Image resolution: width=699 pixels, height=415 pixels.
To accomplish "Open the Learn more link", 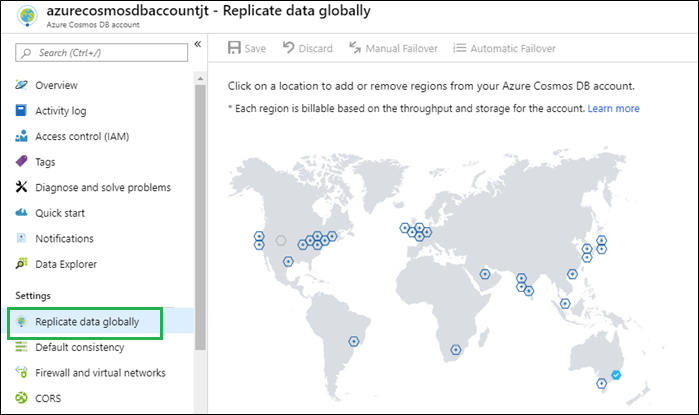I will tap(613, 108).
